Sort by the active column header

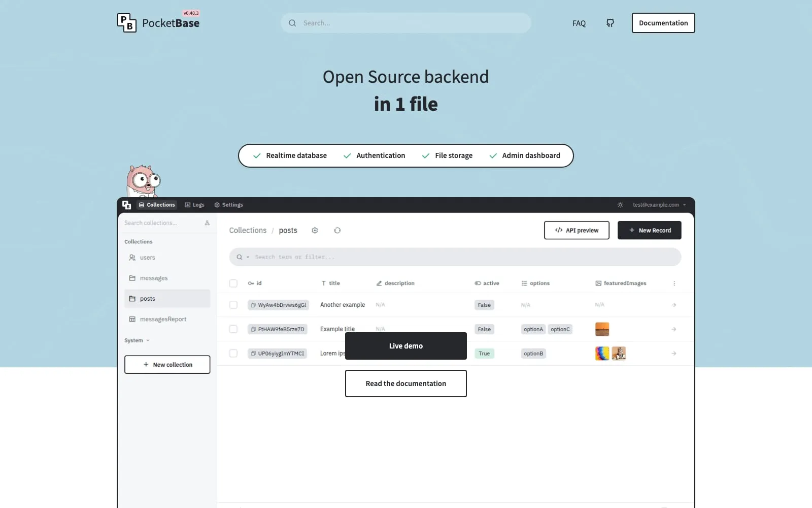click(487, 283)
